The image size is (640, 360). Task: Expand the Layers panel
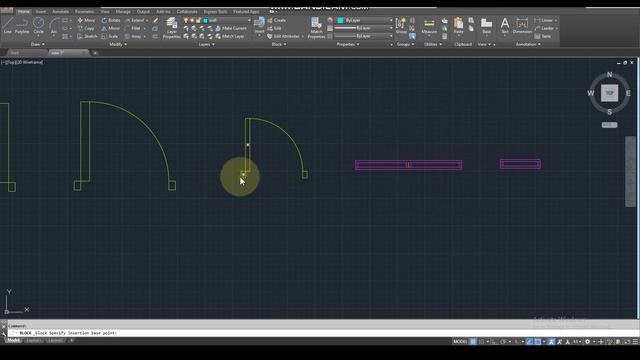(x=207, y=44)
